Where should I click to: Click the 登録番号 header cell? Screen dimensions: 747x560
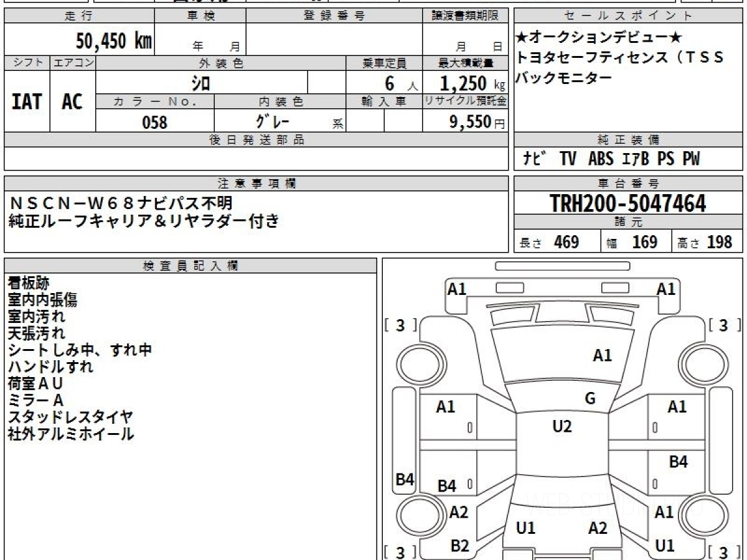(334, 16)
